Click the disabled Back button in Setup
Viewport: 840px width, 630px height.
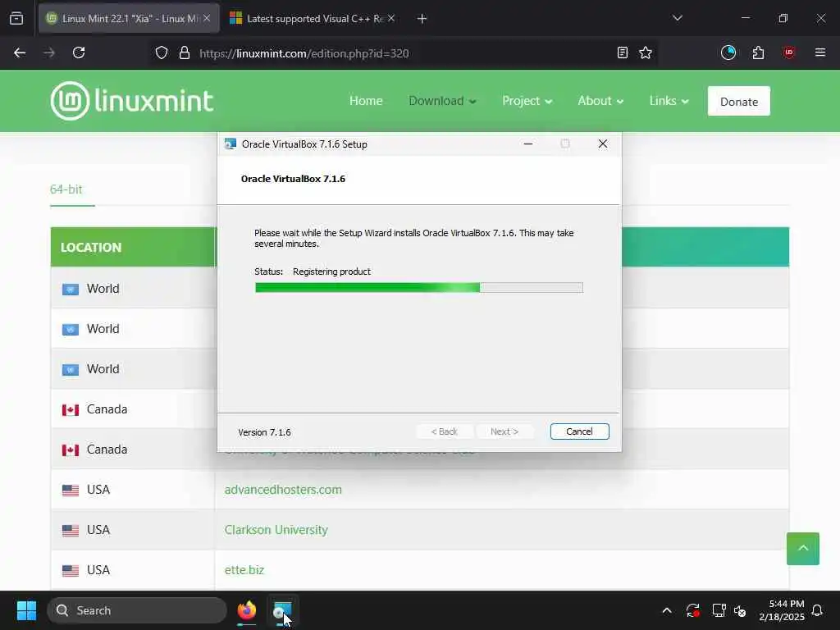click(444, 431)
